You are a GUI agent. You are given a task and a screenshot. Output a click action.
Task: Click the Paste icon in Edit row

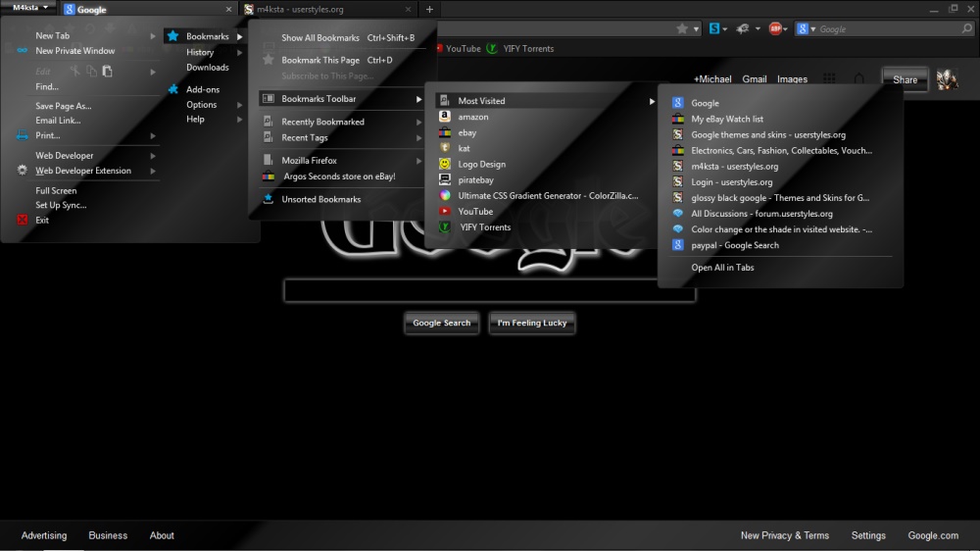click(x=108, y=72)
